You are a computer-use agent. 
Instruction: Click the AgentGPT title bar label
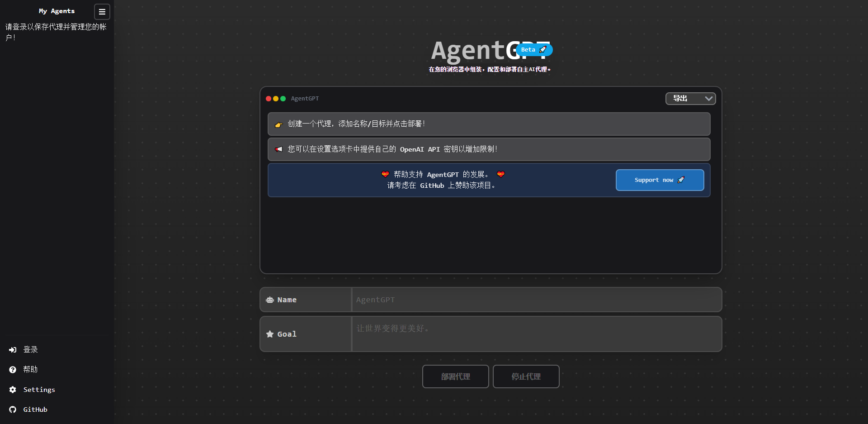304,98
